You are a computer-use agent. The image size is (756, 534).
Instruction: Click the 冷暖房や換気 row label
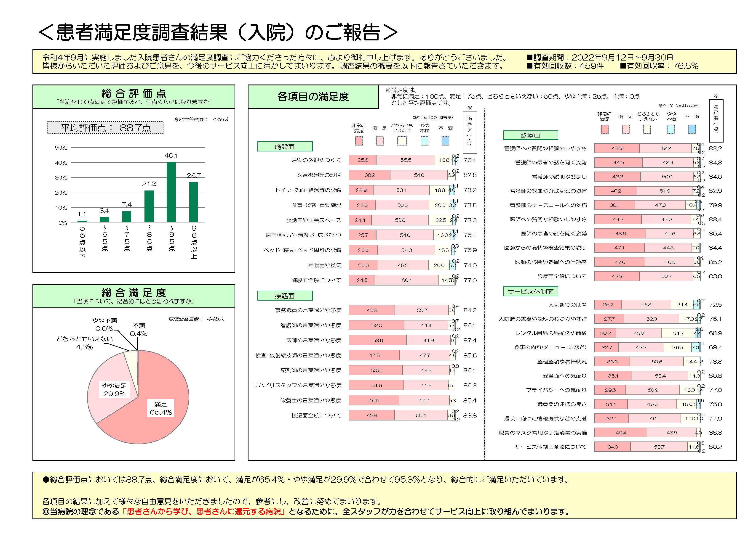click(x=325, y=265)
